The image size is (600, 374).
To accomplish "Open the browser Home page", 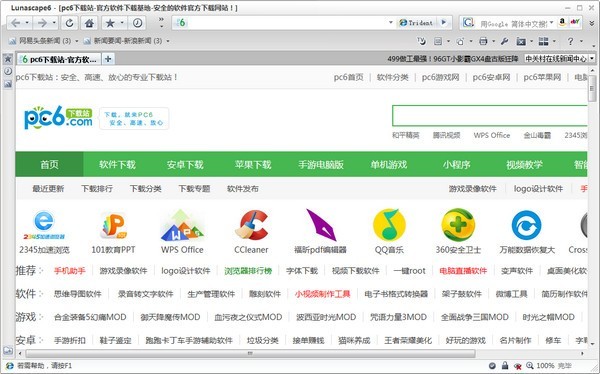I will click(90, 23).
